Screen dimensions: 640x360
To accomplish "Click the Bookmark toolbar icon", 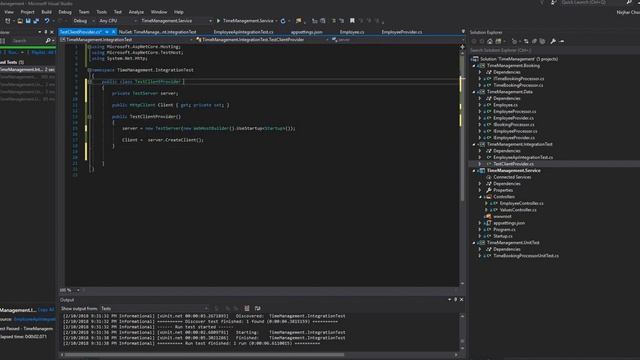I will pyautogui.click(x=352, y=21).
